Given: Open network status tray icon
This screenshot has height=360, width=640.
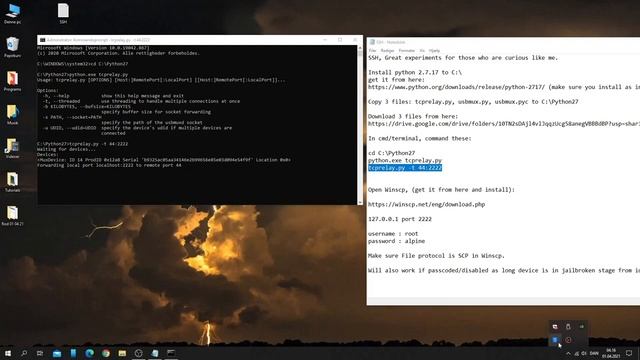Looking at the screenshot, I should (577, 353).
